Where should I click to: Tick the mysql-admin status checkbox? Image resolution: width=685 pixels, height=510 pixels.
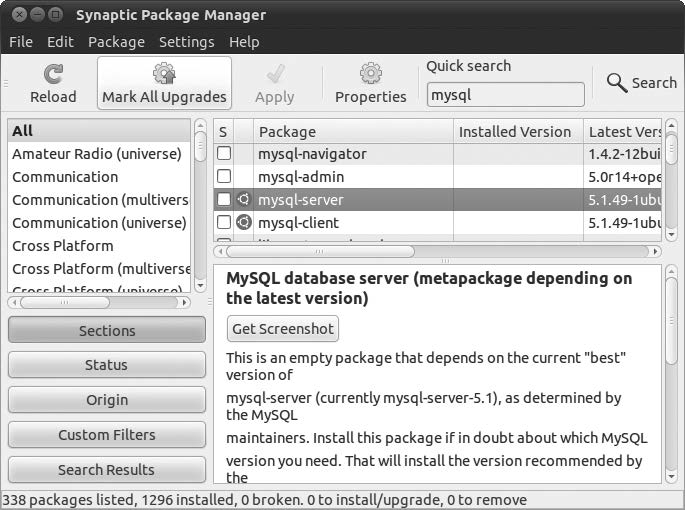click(x=224, y=176)
